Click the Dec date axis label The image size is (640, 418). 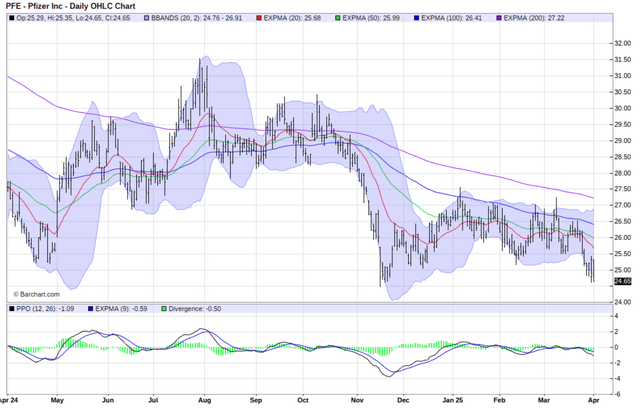pyautogui.click(x=403, y=400)
